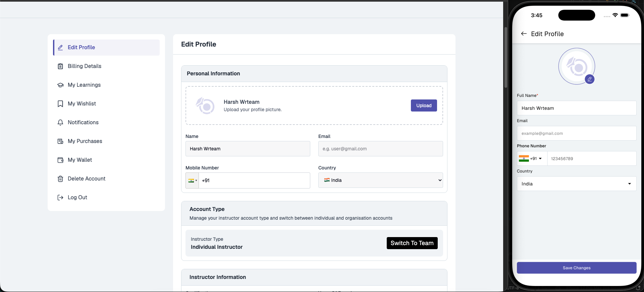Click the Upload your profile picture text
The image size is (644, 292).
click(x=253, y=110)
